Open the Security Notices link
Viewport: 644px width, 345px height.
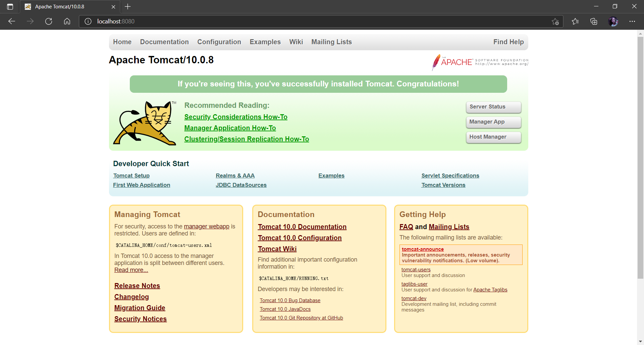[x=141, y=319]
